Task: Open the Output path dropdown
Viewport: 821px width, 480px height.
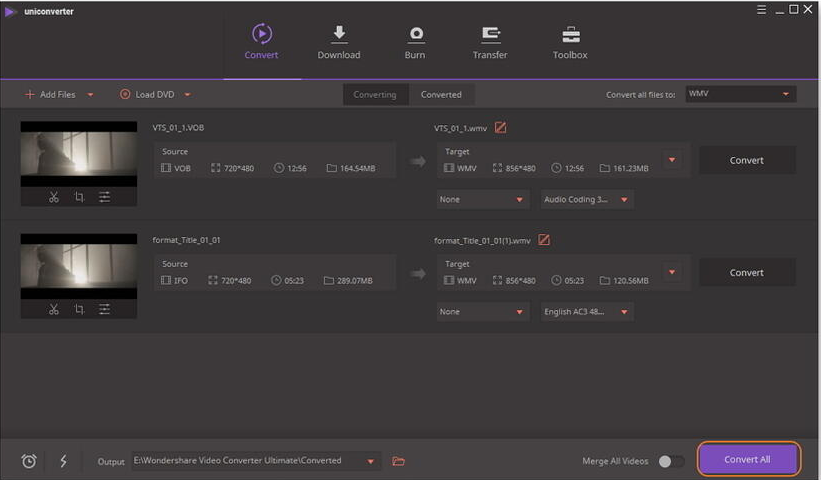Action: coord(372,461)
